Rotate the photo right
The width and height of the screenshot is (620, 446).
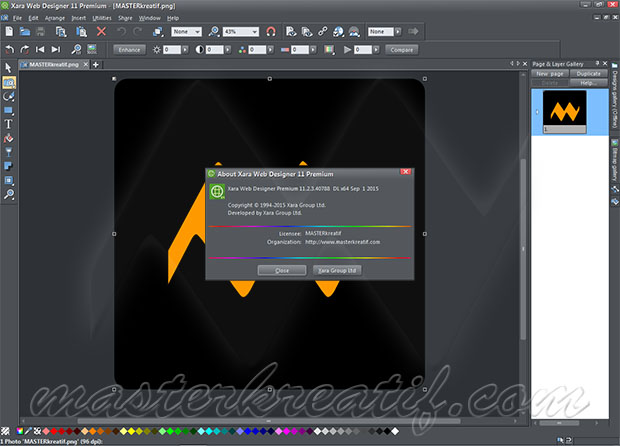[x=25, y=49]
